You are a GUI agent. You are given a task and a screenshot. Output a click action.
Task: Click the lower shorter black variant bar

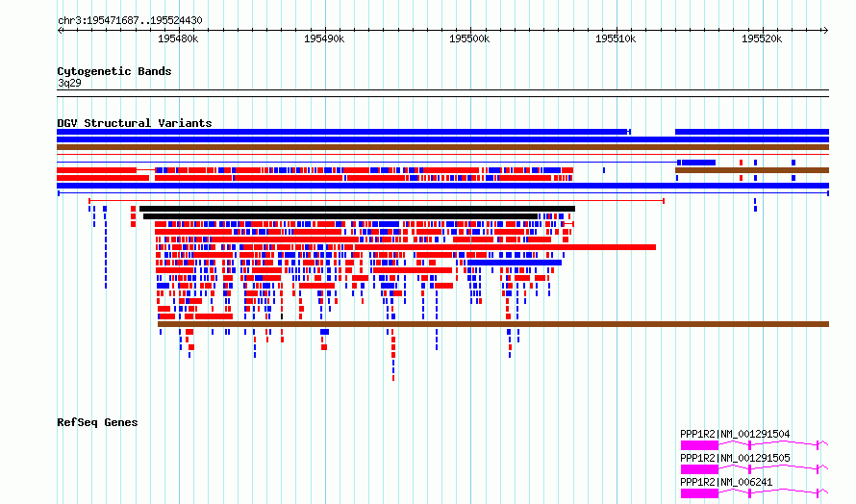(340, 216)
